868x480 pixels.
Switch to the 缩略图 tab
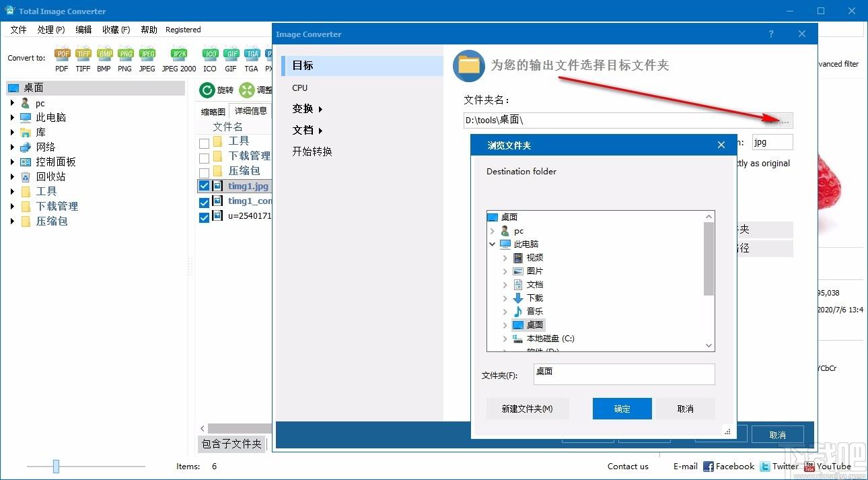(x=213, y=112)
